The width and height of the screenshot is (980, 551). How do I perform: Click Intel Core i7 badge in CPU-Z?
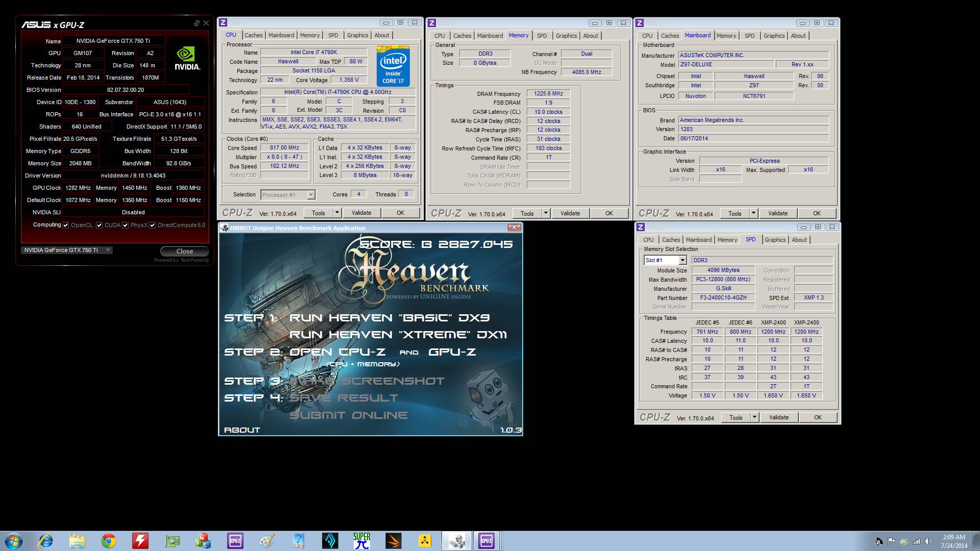point(393,66)
